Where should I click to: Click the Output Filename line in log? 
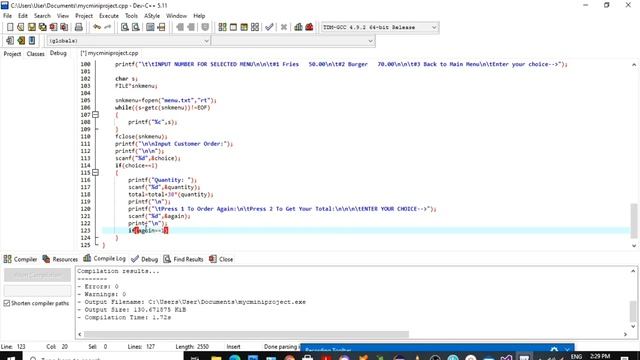[191, 302]
